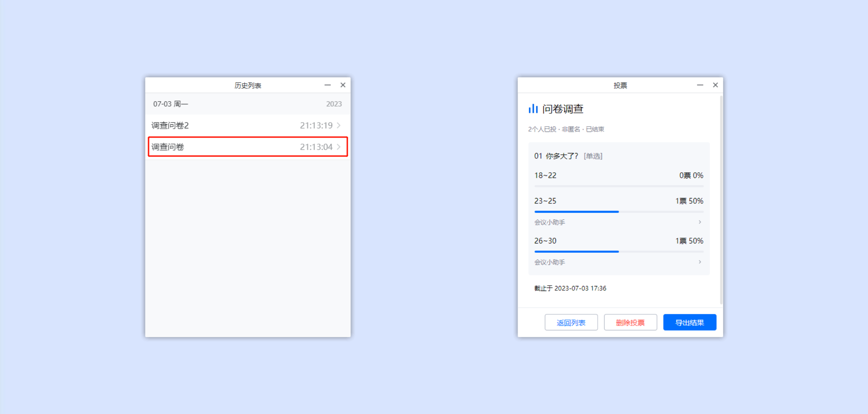
Task: Click the 问卷调查 poll title
Action: pos(563,109)
